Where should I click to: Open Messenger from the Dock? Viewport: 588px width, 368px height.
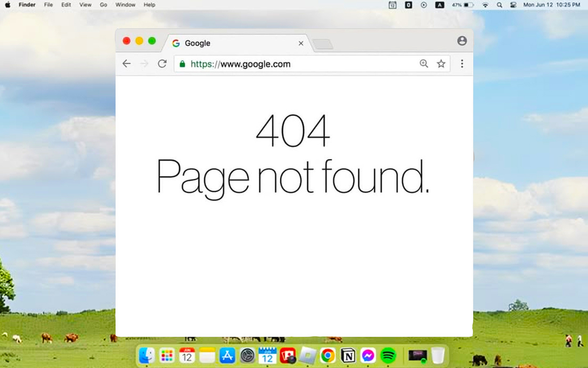[x=368, y=355]
